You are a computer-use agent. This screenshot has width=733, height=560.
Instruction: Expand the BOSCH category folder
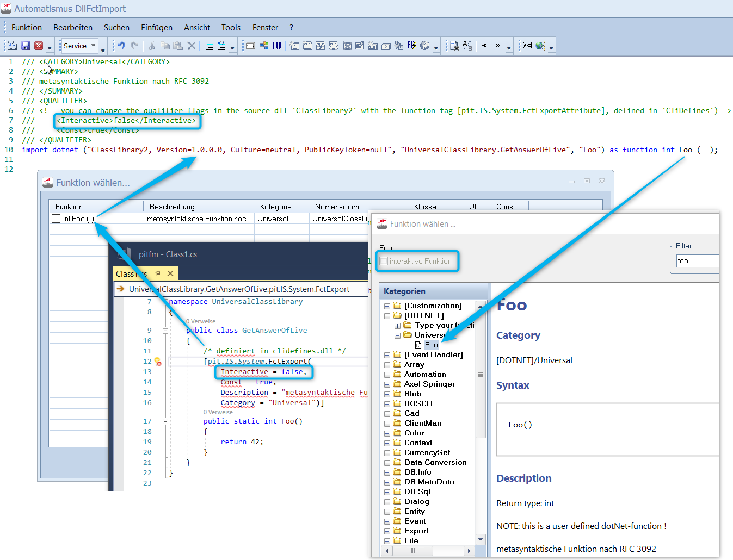387,404
